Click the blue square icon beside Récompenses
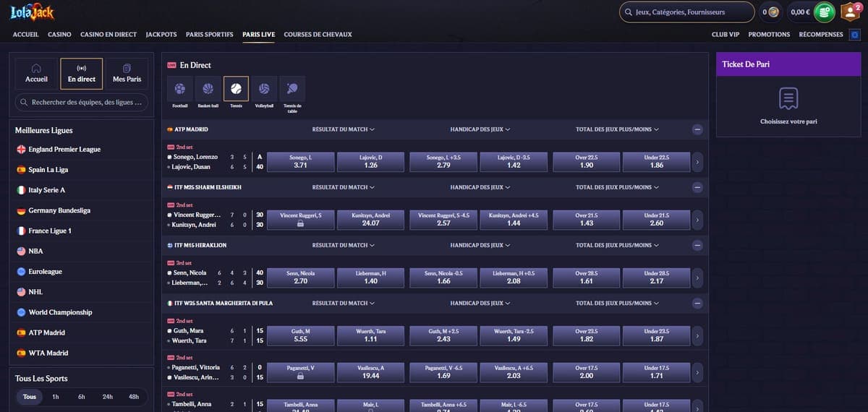The width and height of the screenshot is (868, 412). click(x=855, y=34)
